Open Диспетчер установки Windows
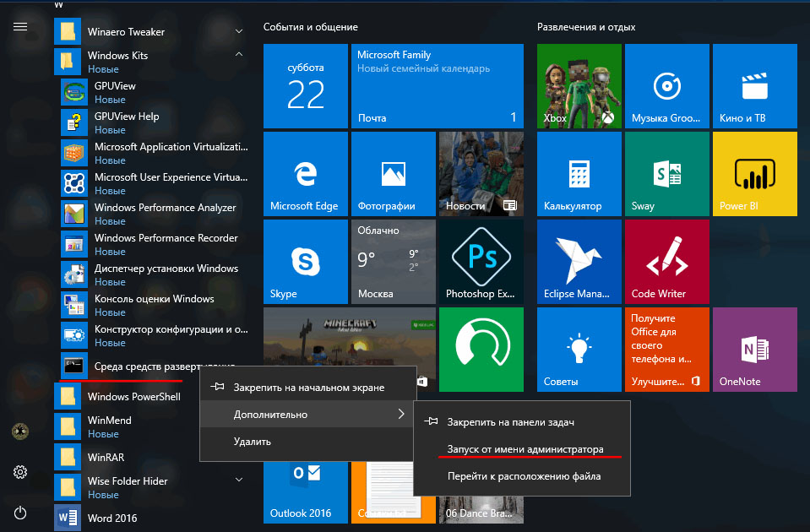Image resolution: width=810 pixels, height=532 pixels. pyautogui.click(x=154, y=275)
